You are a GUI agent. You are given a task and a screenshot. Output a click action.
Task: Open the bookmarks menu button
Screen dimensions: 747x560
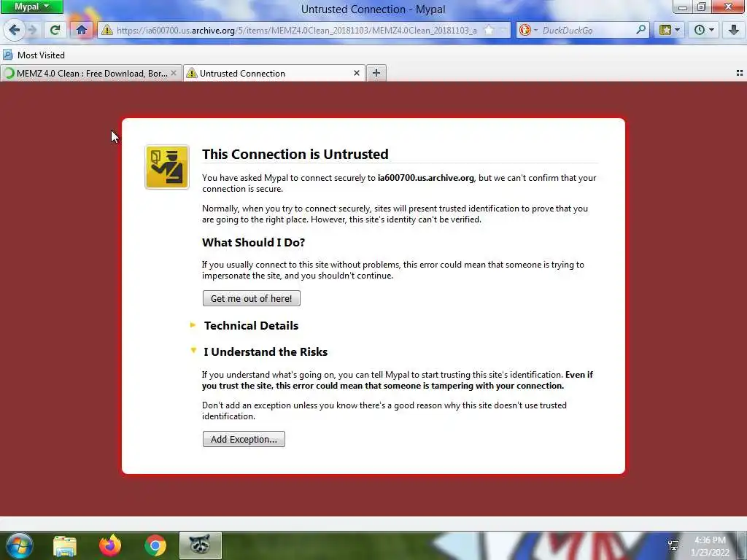point(669,31)
